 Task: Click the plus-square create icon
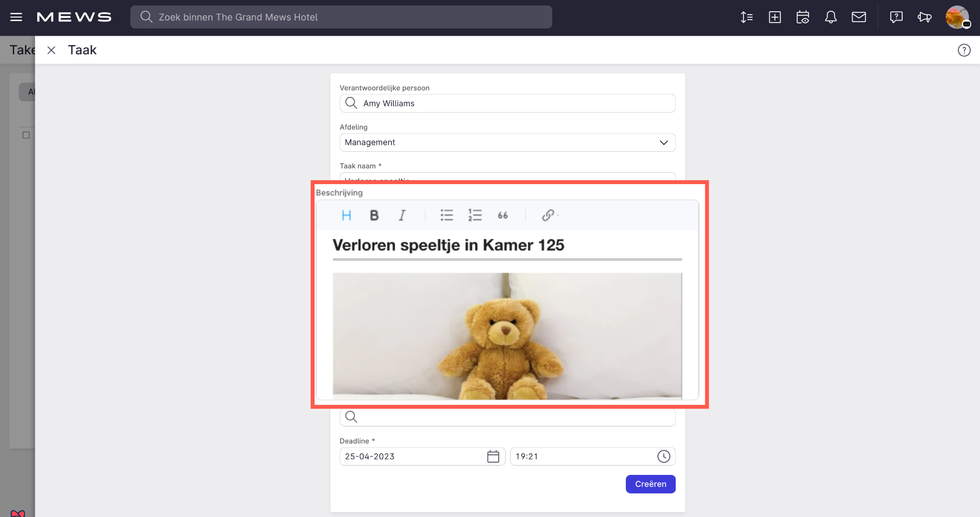(775, 17)
